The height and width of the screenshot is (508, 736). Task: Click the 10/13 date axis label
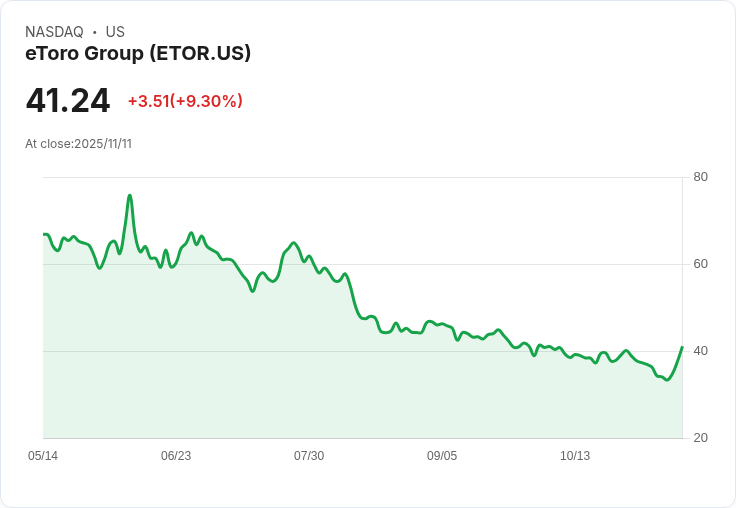pyautogui.click(x=575, y=456)
